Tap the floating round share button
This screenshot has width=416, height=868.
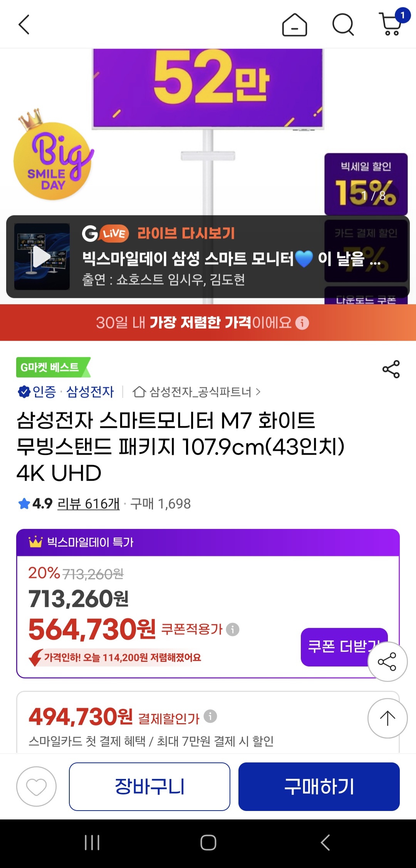(x=387, y=661)
